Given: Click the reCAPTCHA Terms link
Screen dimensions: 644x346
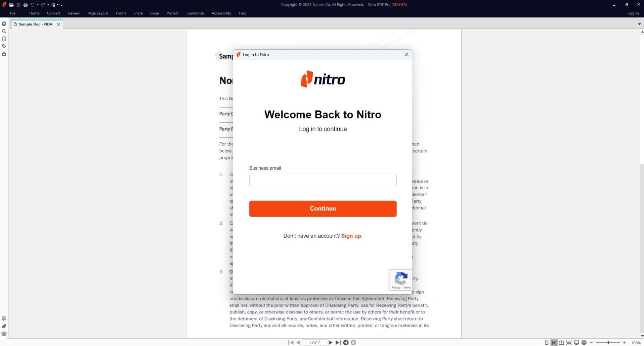Looking at the screenshot, I should click(407, 288).
